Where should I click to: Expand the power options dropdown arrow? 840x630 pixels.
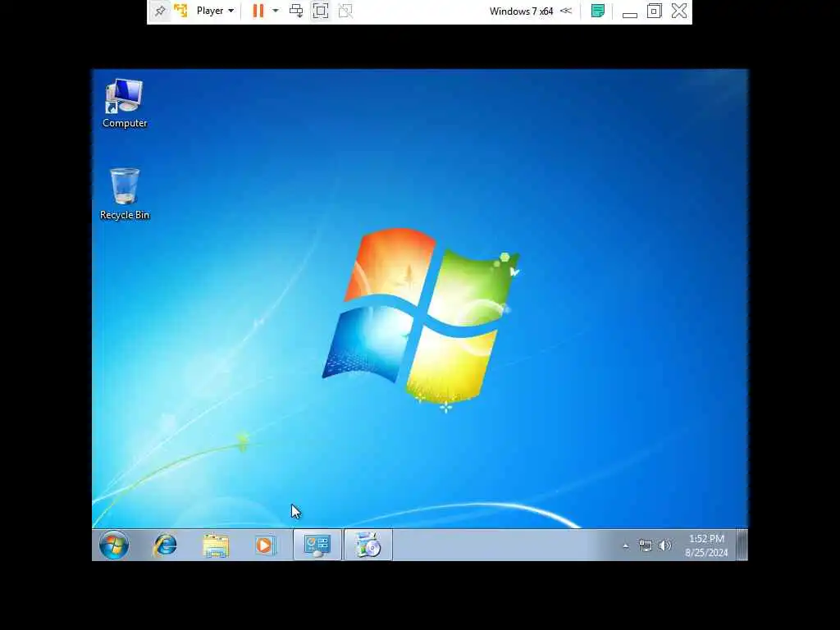click(276, 11)
